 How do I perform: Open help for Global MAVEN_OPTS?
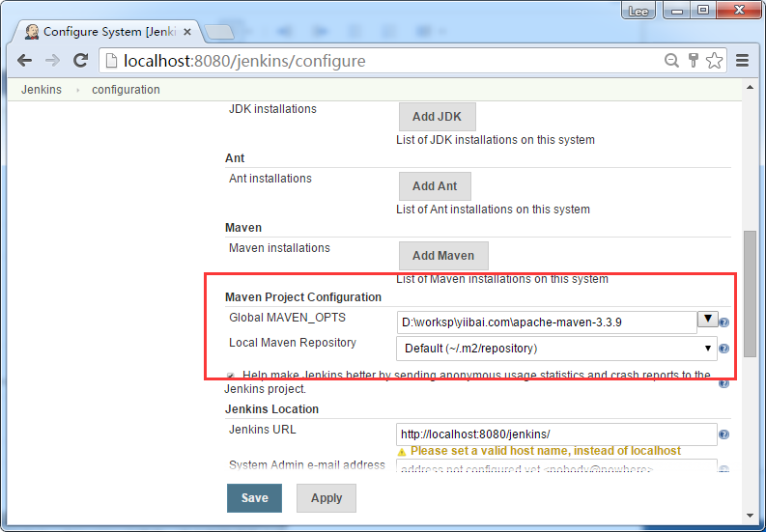(x=723, y=323)
